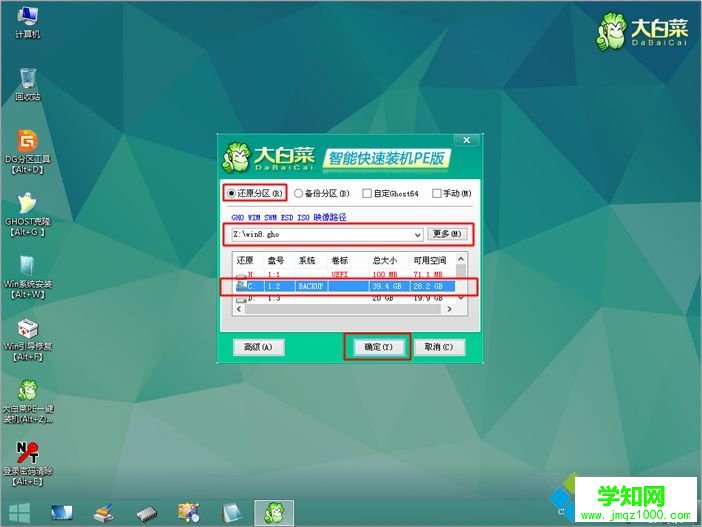
Task: Click the 卷标 column header
Action: [340, 260]
